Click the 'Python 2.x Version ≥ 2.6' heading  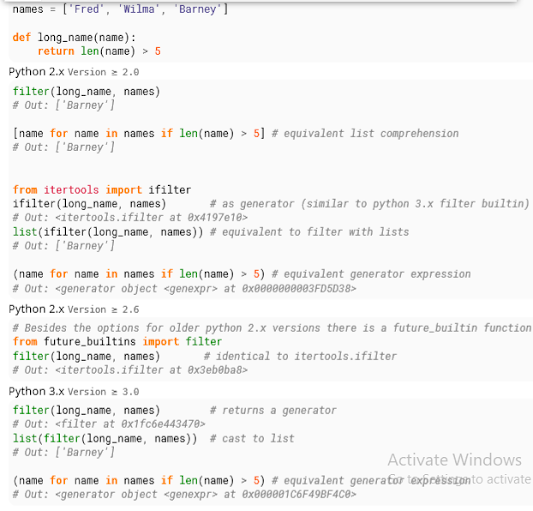pos(74,309)
